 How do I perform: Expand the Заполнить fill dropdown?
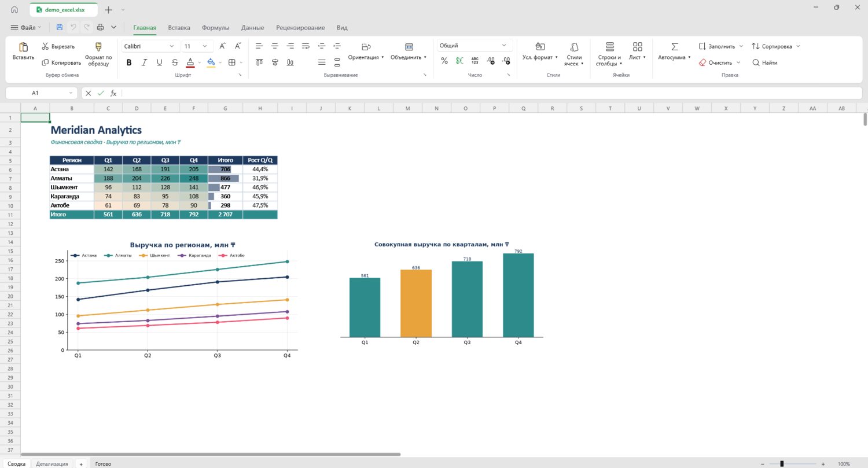[740, 46]
